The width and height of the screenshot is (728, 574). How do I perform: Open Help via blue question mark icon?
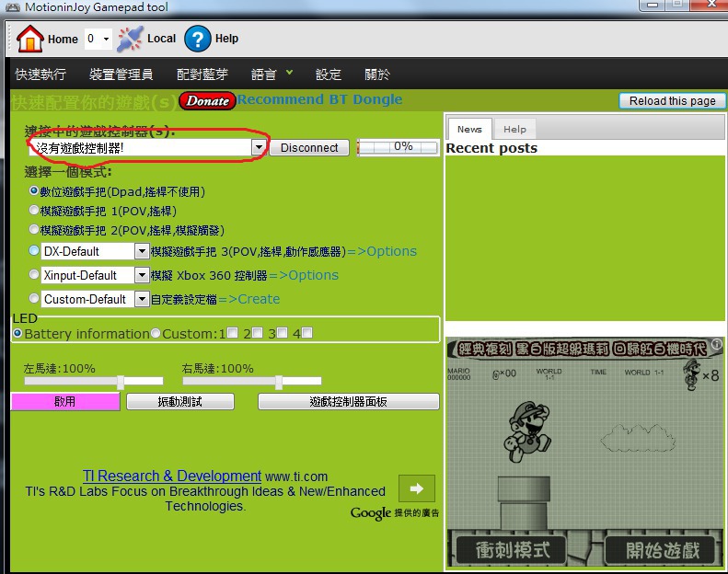[197, 39]
